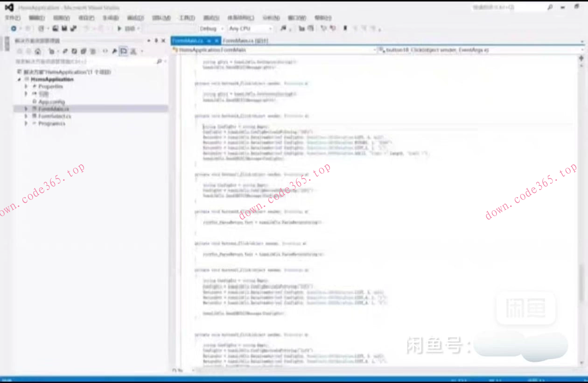Select the solution 'HsmsApplication' root node

pos(67,72)
